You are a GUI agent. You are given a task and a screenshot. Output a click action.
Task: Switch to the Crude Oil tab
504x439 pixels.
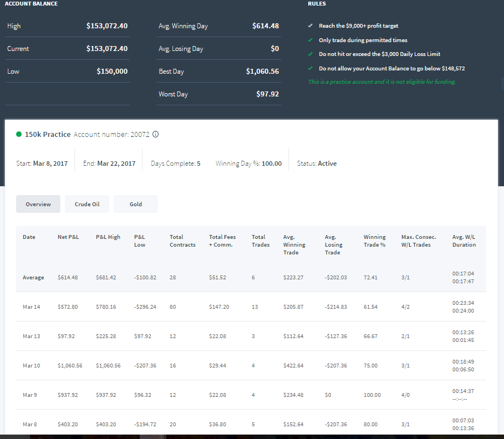click(x=87, y=204)
